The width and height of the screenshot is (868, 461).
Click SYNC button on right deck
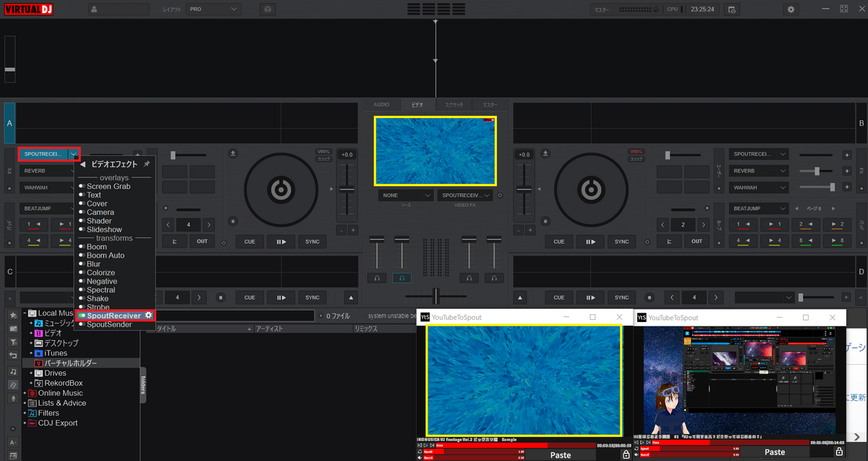pyautogui.click(x=621, y=242)
